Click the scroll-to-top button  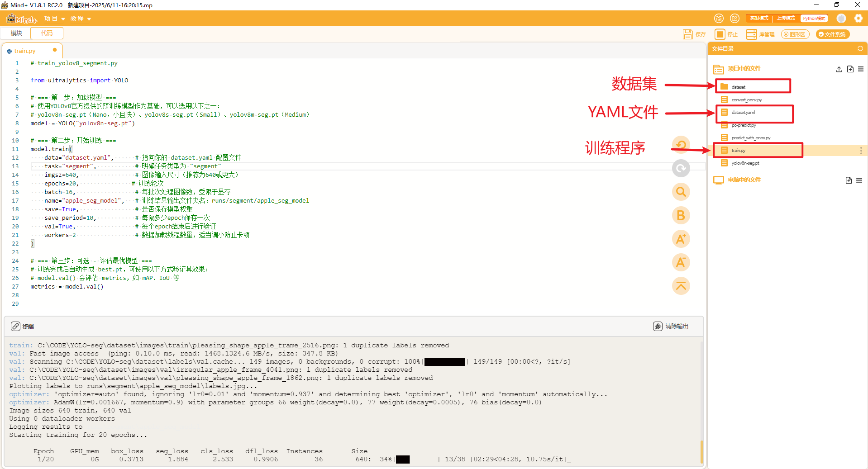click(681, 286)
